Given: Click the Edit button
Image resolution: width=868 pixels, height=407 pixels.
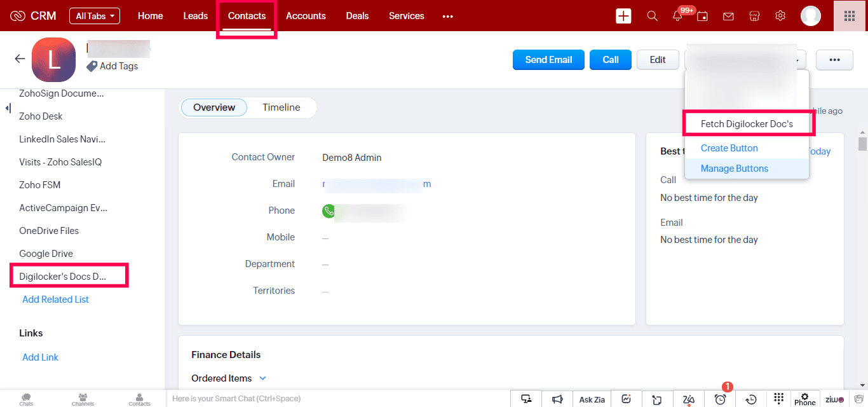Looking at the screenshot, I should tap(658, 60).
